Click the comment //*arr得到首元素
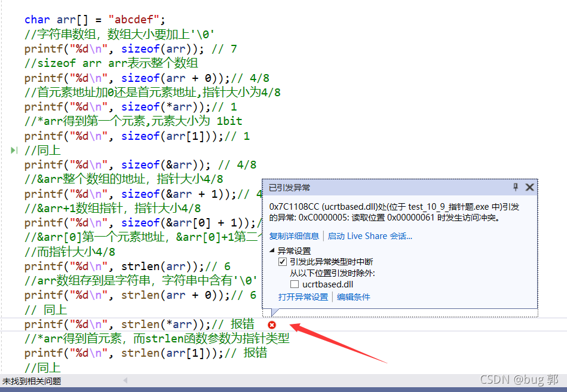The width and height of the screenshot is (567, 392). [x=157, y=338]
